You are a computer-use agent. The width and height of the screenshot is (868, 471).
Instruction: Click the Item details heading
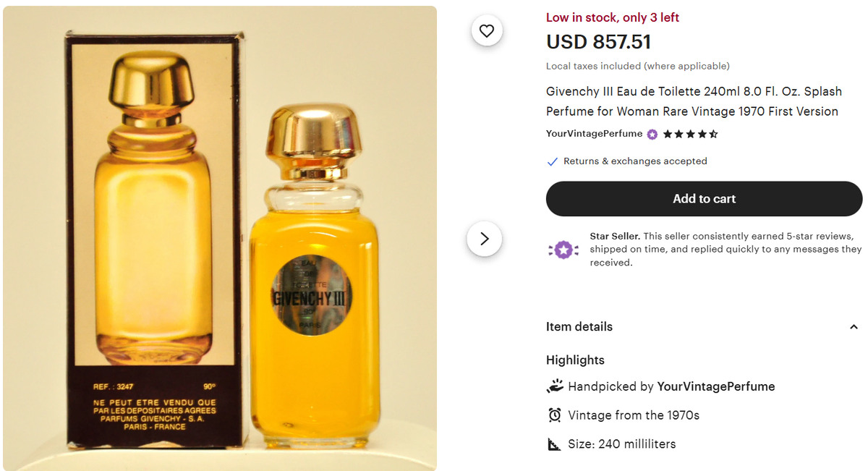[x=579, y=327]
